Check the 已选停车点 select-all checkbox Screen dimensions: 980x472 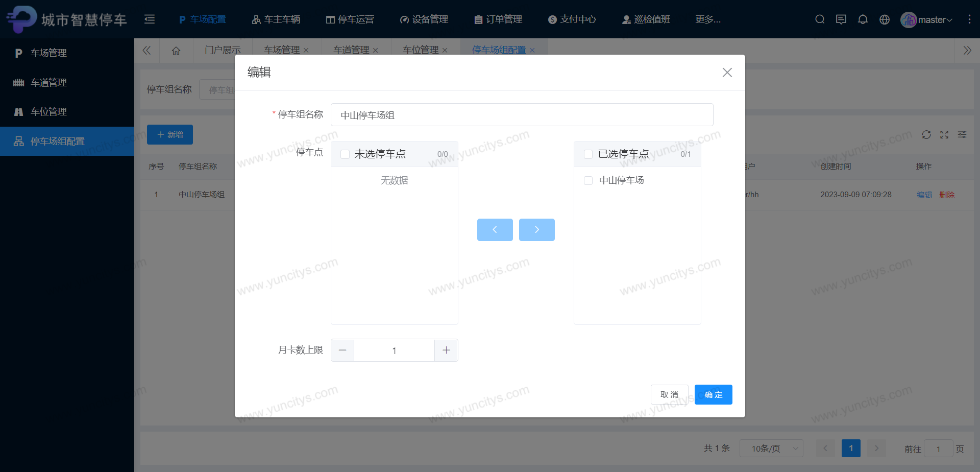pos(588,154)
